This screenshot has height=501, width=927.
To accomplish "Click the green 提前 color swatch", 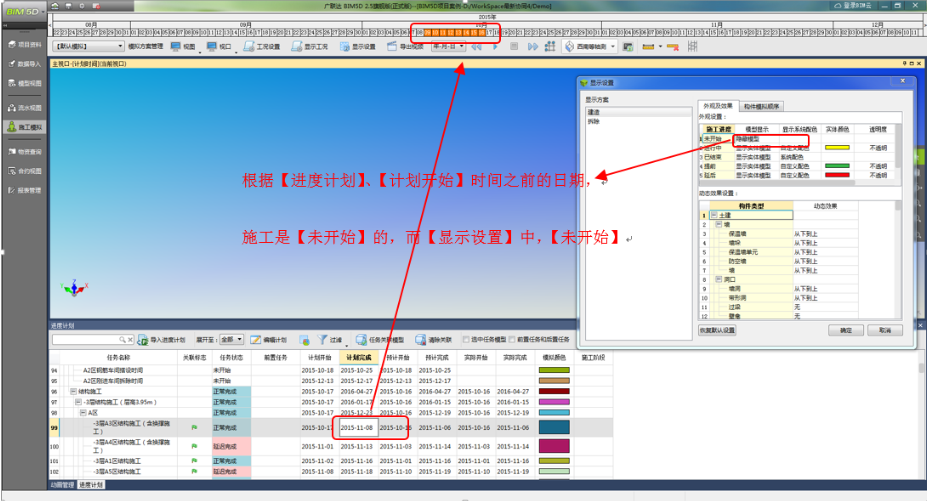I will [837, 166].
